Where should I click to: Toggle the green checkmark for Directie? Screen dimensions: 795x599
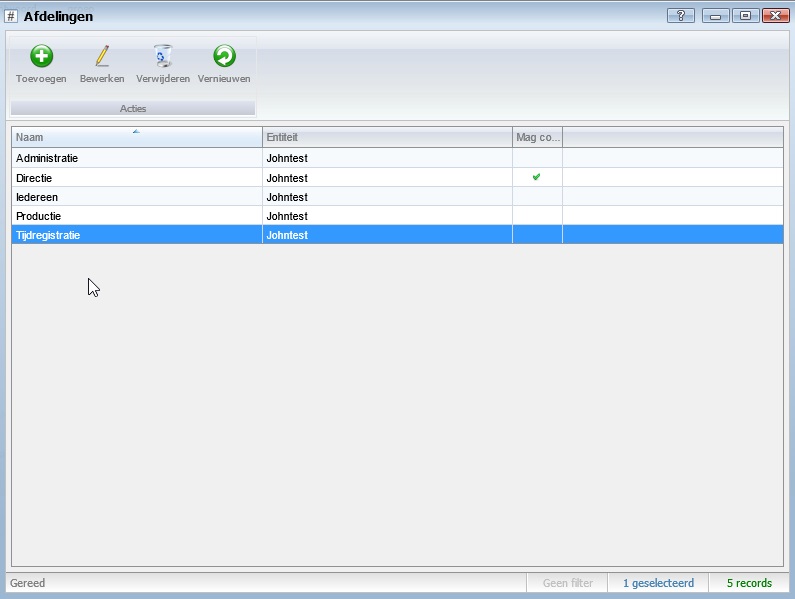point(537,177)
